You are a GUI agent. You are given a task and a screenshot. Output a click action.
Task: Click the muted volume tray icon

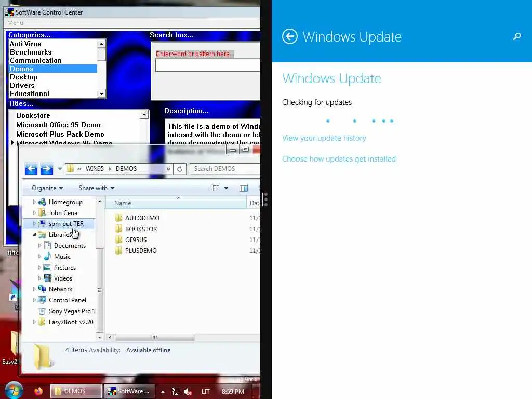click(188, 392)
